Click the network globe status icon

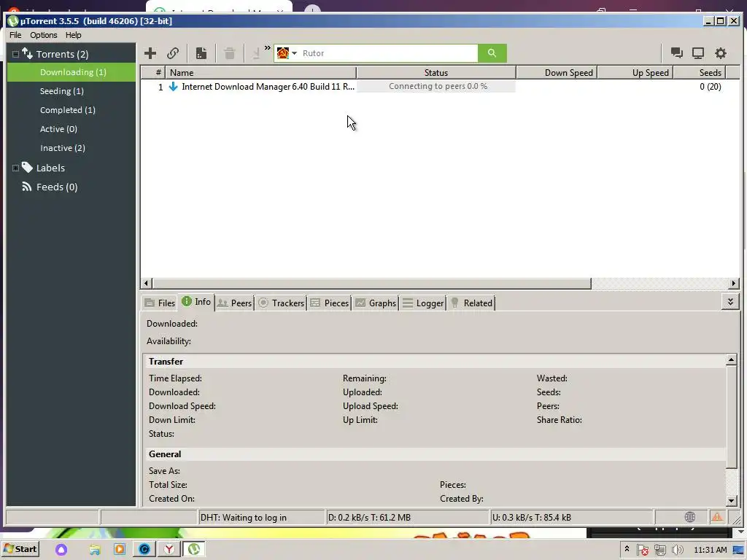[x=690, y=517]
